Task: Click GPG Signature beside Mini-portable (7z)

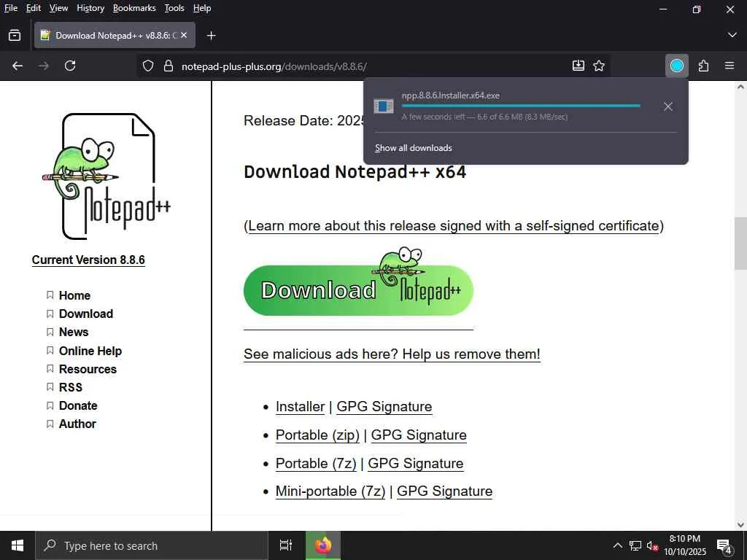Action: coord(444,491)
